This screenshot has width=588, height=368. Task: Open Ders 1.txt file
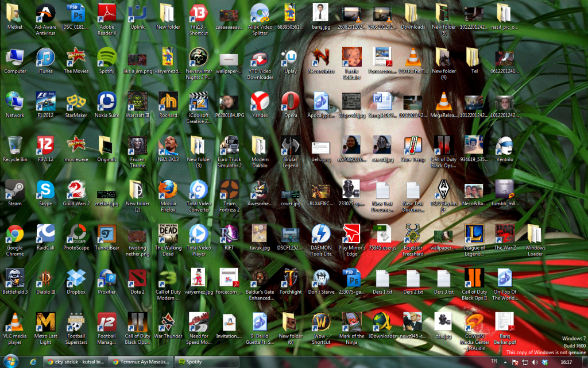point(382,278)
